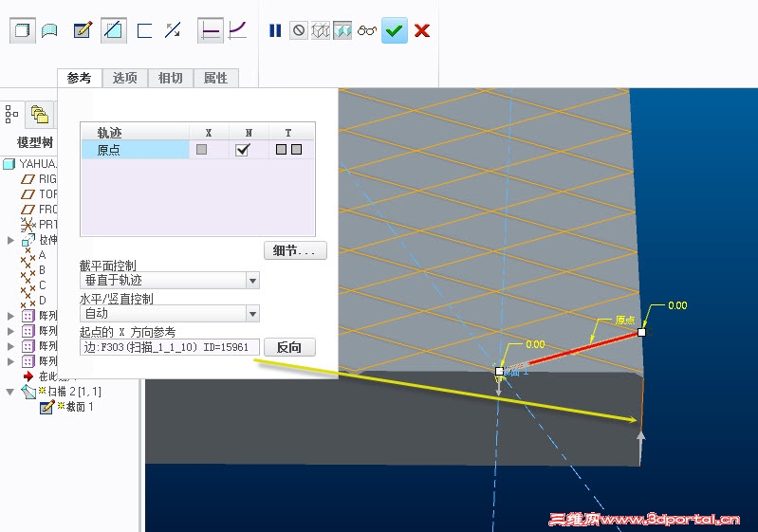Click the 细节... button
Viewport: 758px width, 532px height.
295,250
